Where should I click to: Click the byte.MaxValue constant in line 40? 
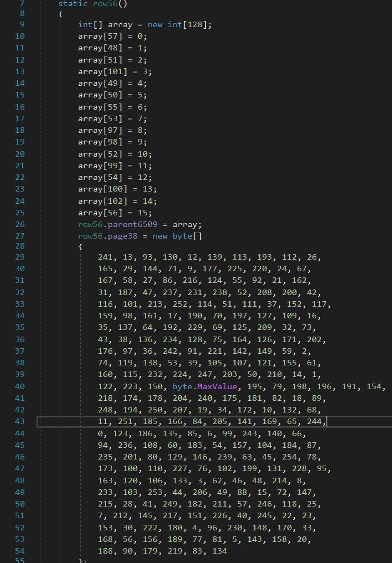205,386
